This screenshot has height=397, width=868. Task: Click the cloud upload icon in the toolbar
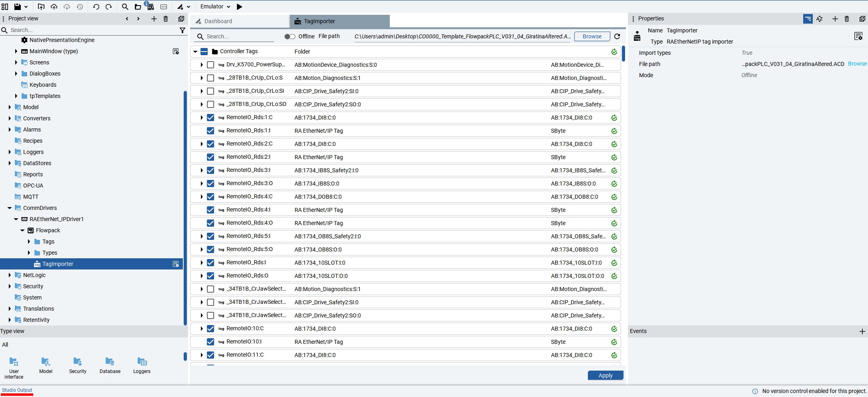click(54, 7)
